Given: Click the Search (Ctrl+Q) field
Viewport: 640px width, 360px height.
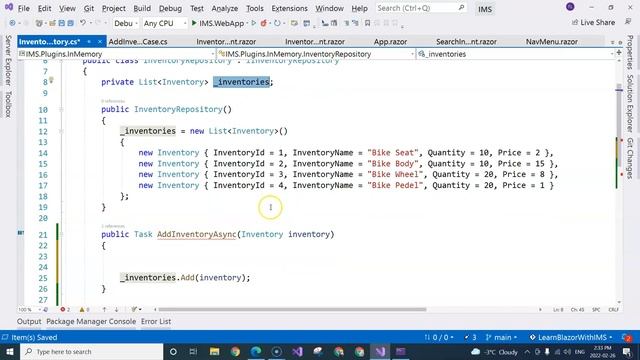Looking at the screenshot, I should click(421, 8).
